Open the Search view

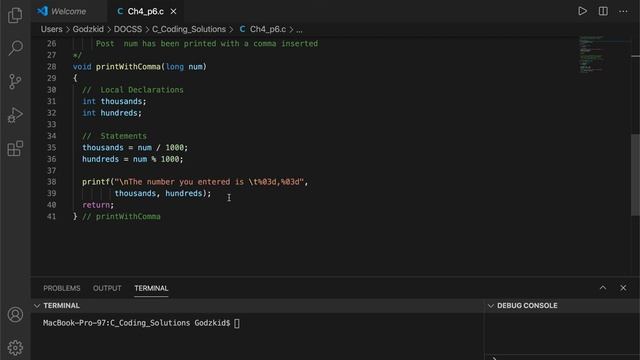click(x=15, y=48)
